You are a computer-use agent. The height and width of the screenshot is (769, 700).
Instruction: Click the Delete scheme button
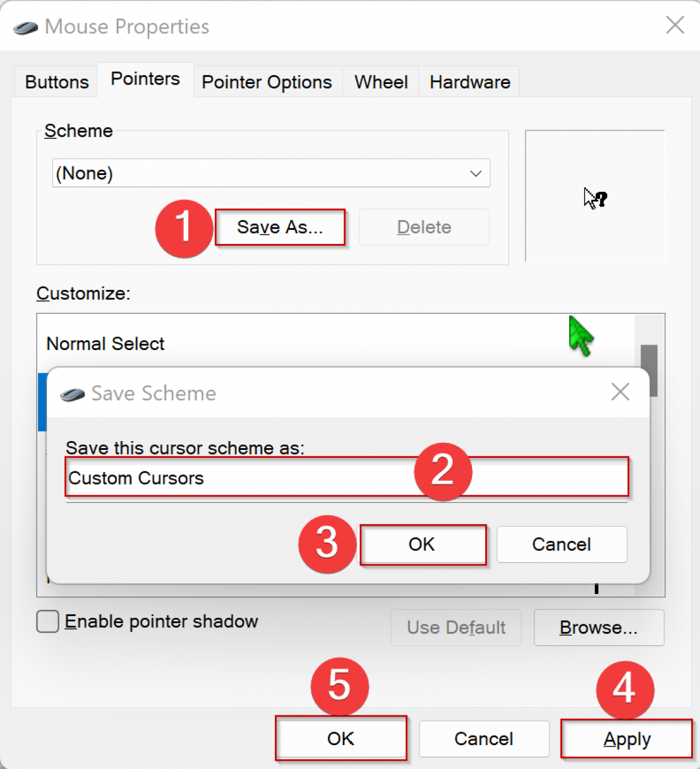tap(424, 227)
